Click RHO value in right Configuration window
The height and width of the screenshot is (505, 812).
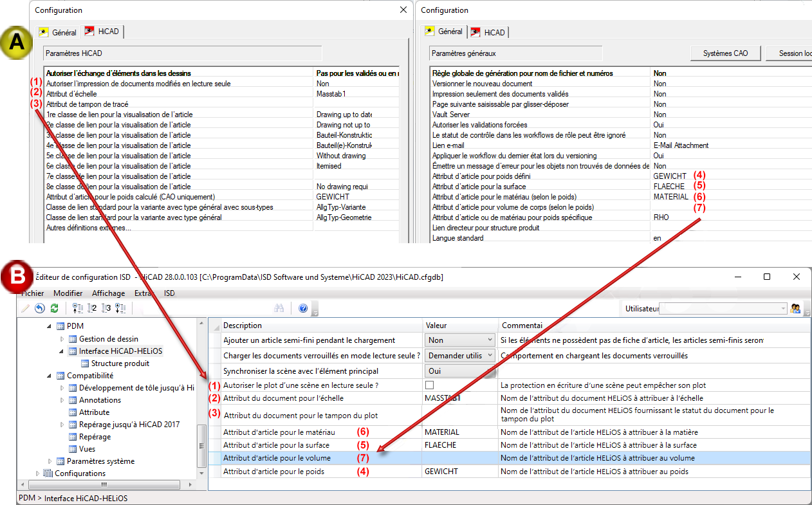[x=661, y=217]
